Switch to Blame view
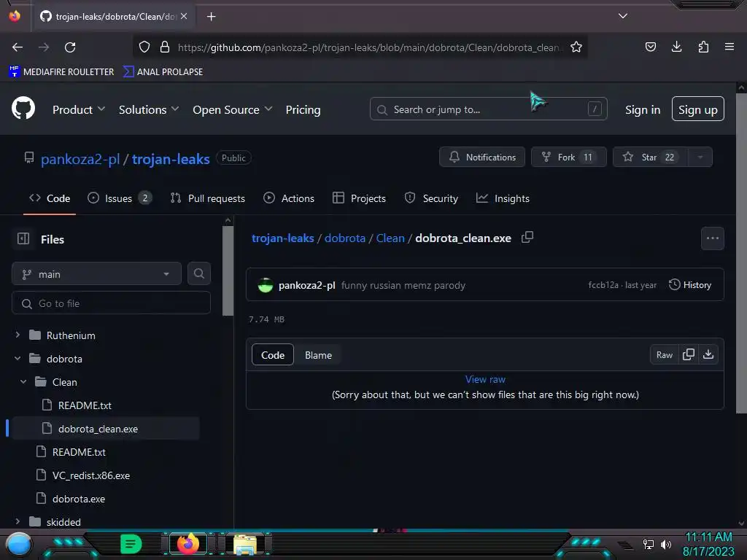Screen dimensions: 747x560 (318, 355)
